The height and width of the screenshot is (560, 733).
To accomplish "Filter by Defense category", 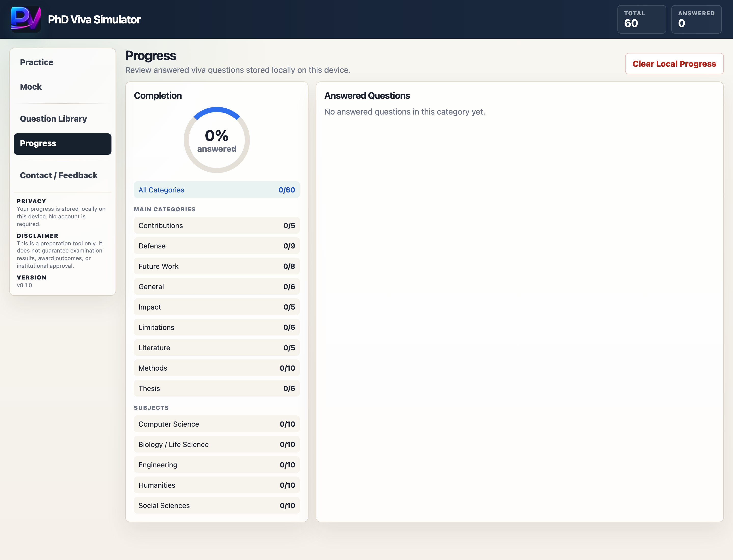I will click(x=217, y=246).
